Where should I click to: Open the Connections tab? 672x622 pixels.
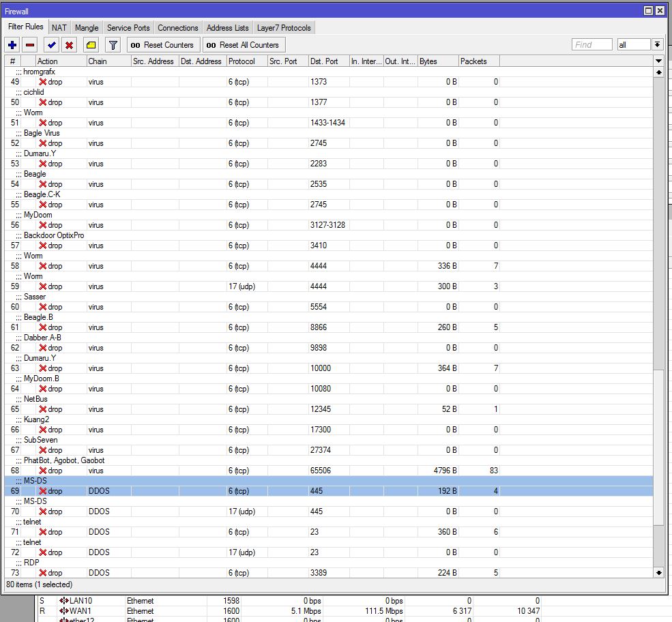coord(178,28)
